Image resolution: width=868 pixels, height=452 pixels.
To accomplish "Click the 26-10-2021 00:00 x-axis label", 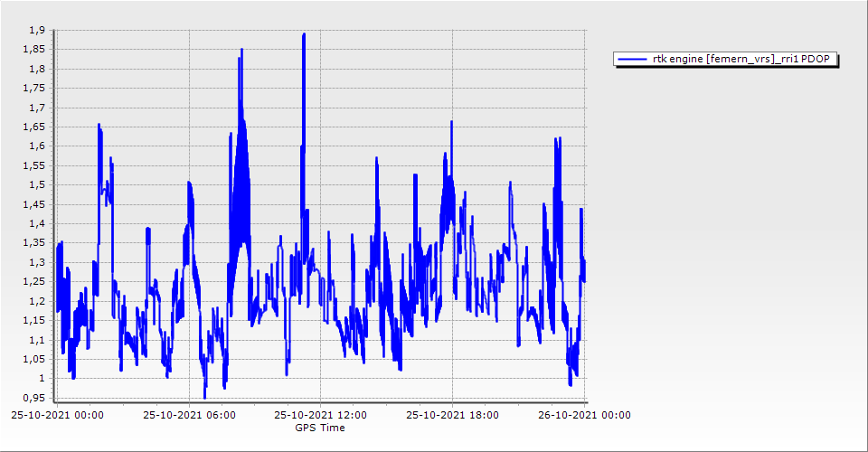I will 584,415.
